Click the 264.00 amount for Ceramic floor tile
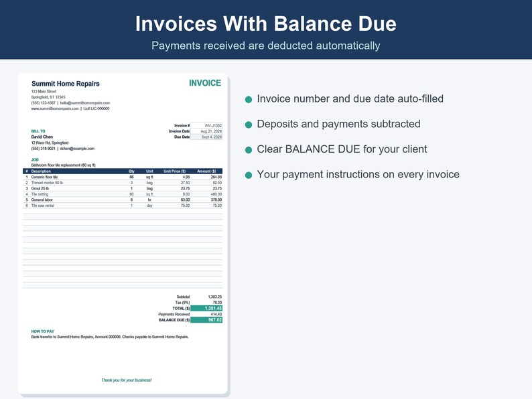The image size is (532, 399). (216, 177)
